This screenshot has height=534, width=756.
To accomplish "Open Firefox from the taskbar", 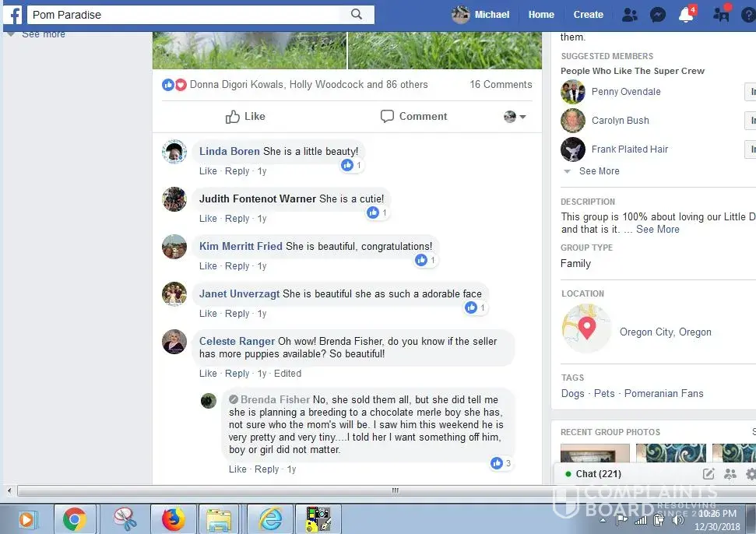I will pyautogui.click(x=173, y=519).
